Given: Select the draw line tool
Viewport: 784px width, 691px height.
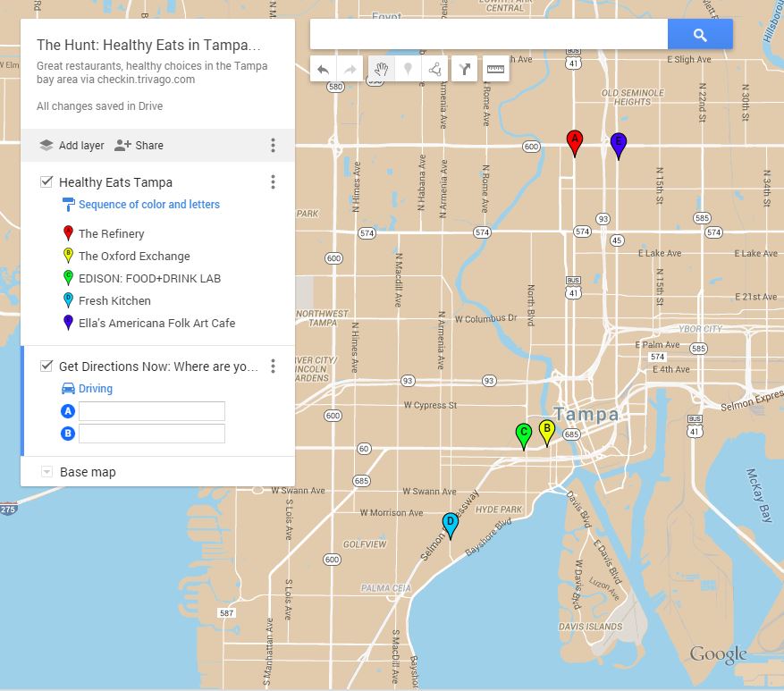Looking at the screenshot, I should 434,69.
